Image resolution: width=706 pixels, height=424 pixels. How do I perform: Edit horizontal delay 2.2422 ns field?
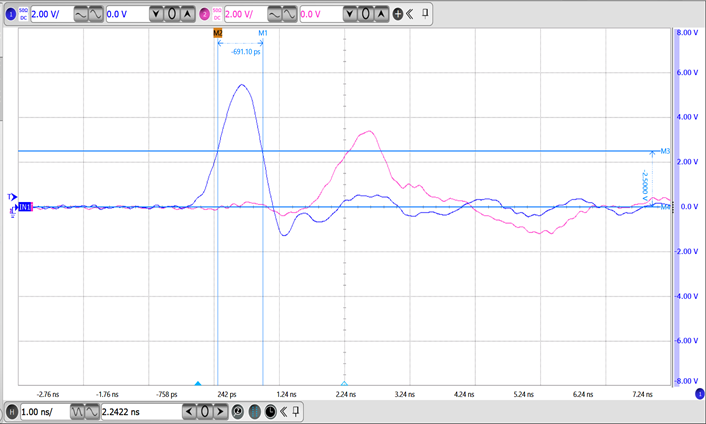coord(141,412)
